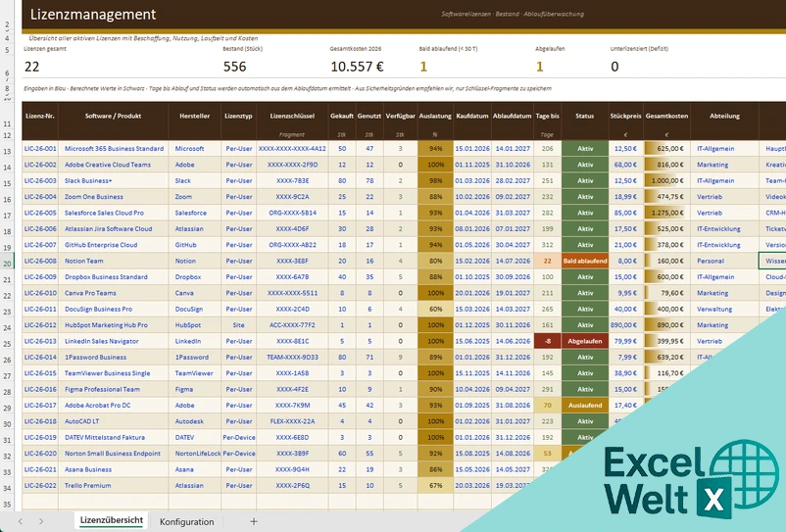Select cell Asana Business

click(x=114, y=469)
